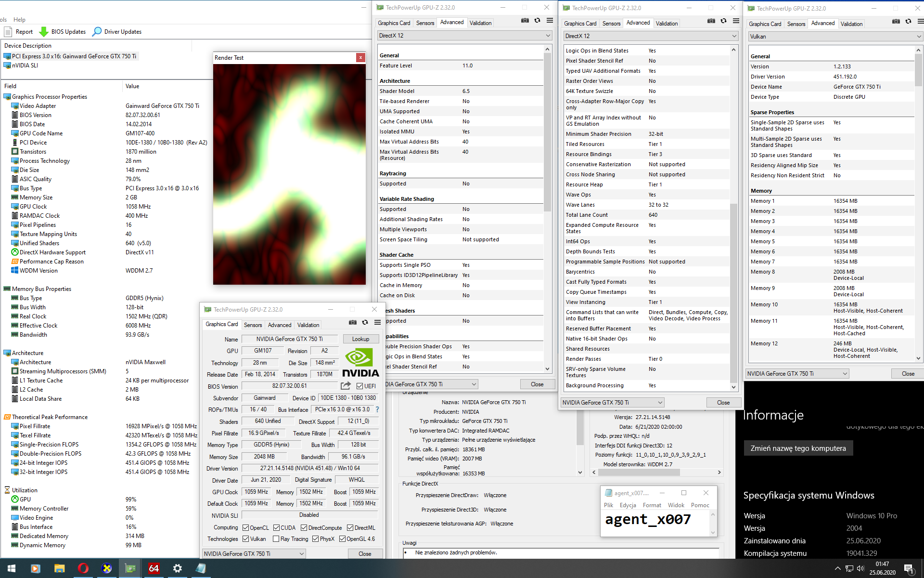Screen dimensions: 924x578
Task: Open GPU selector dropdown in middle DirectX 12 window
Action: tap(613, 402)
